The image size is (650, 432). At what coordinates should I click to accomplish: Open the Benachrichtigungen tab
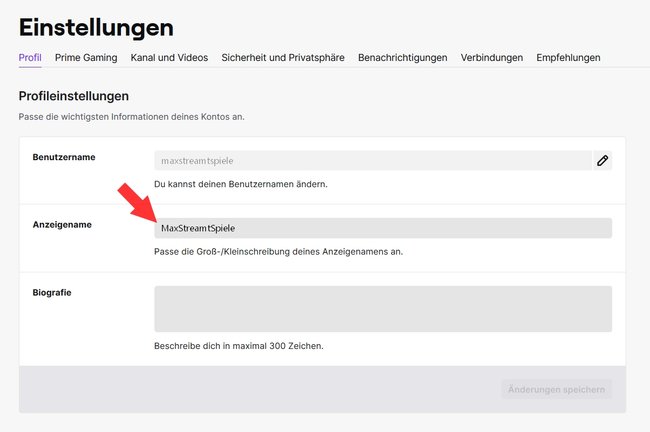[403, 58]
